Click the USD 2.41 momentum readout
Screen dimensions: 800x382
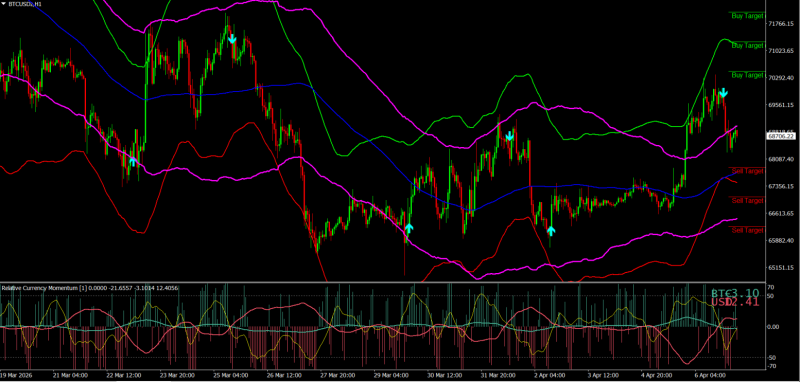[x=735, y=302]
